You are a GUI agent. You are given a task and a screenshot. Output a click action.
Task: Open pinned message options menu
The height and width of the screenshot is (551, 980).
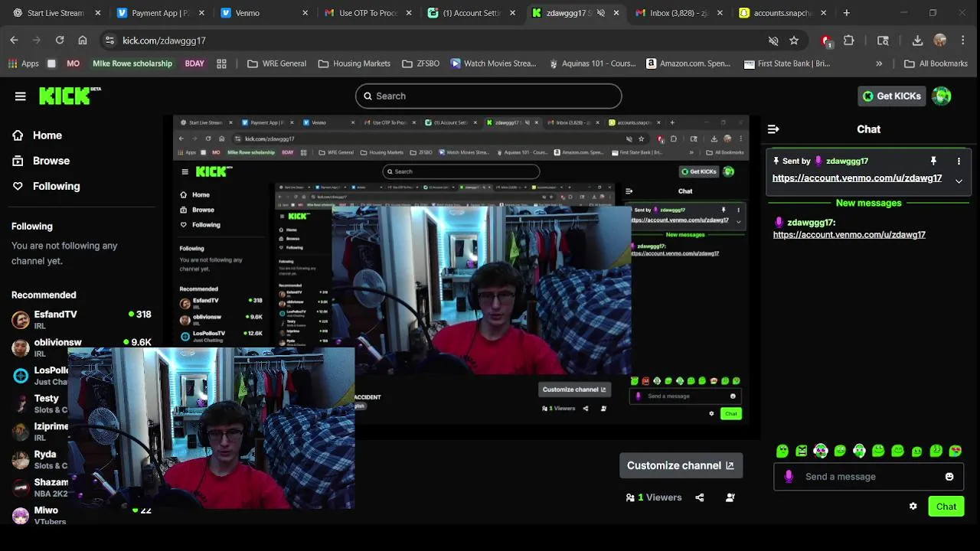tap(959, 161)
